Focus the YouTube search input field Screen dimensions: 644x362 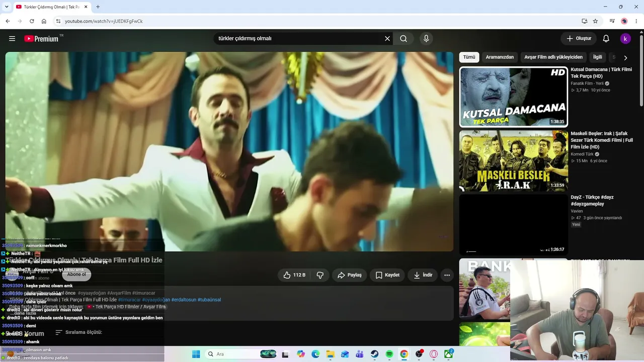point(298,39)
